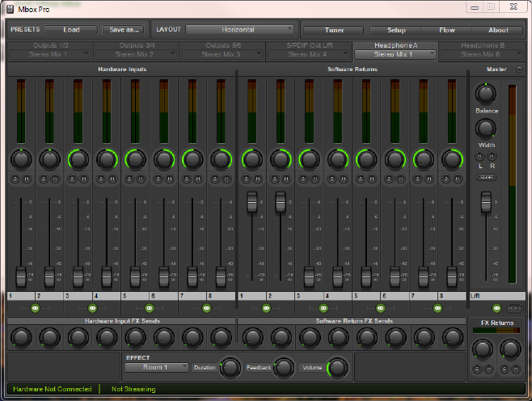This screenshot has width=532, height=401.
Task: Switch to the Outputs 1/2 tab
Action: coord(51,45)
